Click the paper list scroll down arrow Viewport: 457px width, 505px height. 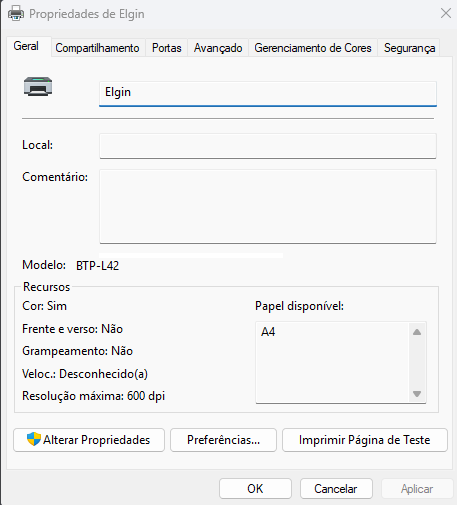pos(417,394)
